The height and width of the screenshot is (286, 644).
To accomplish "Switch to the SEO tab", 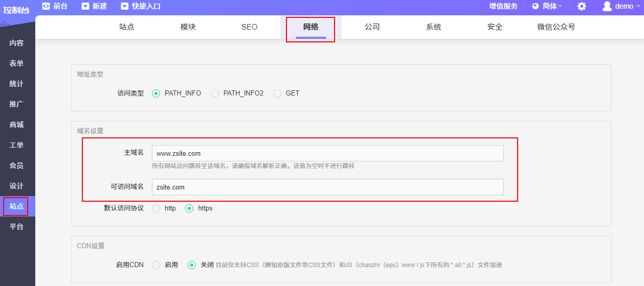I will click(x=249, y=27).
